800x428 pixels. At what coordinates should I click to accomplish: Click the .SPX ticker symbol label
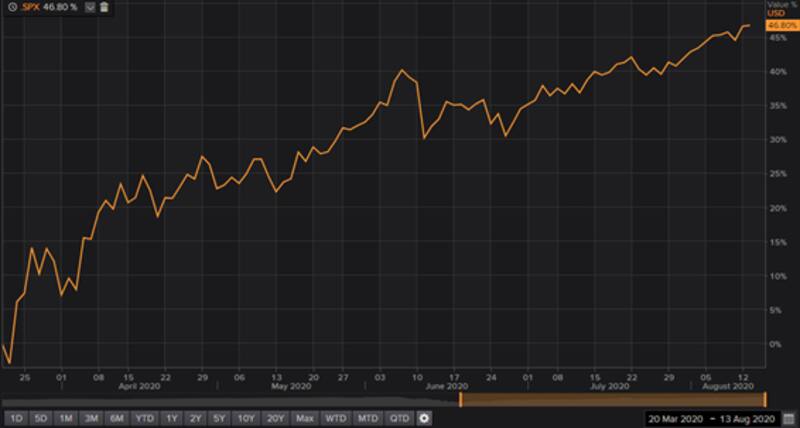(x=34, y=6)
